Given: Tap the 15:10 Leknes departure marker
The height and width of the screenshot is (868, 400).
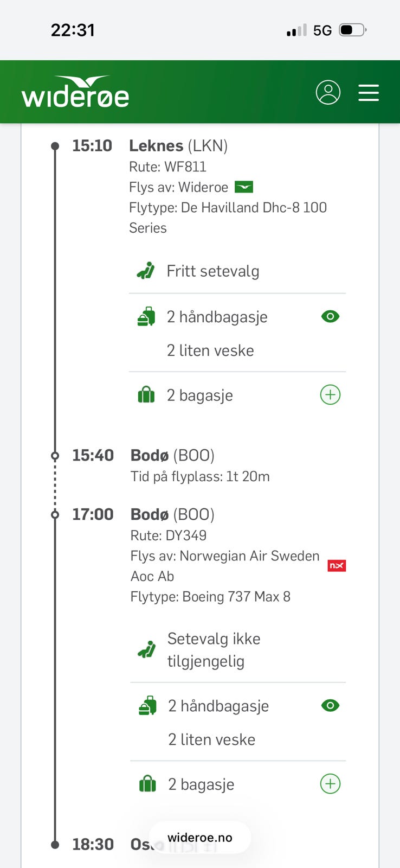Looking at the screenshot, I should pyautogui.click(x=55, y=146).
